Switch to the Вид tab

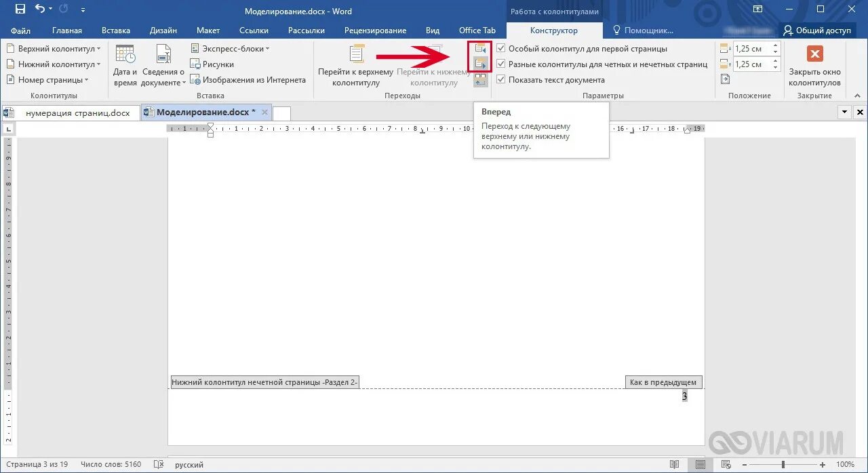[433, 30]
